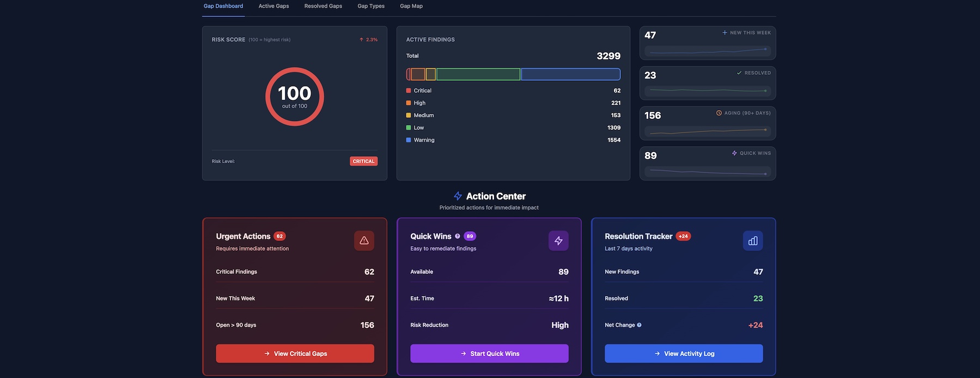Viewport: 980px width, 378px height.
Task: Click the Medium findings count 153
Action: (616, 116)
